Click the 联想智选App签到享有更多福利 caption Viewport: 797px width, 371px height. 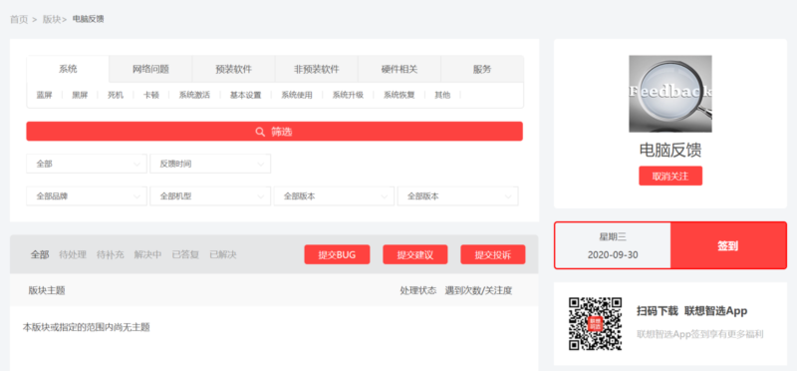700,334
